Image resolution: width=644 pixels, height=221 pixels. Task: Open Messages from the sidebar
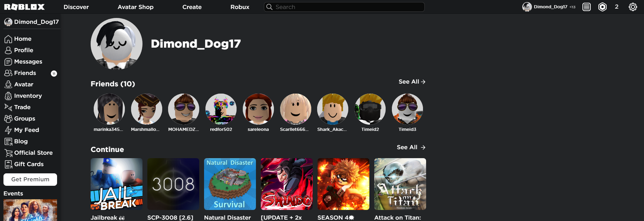pyautogui.click(x=28, y=61)
